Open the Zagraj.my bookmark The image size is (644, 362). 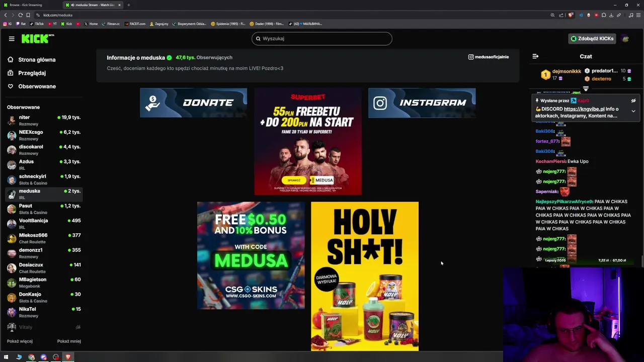(159, 24)
